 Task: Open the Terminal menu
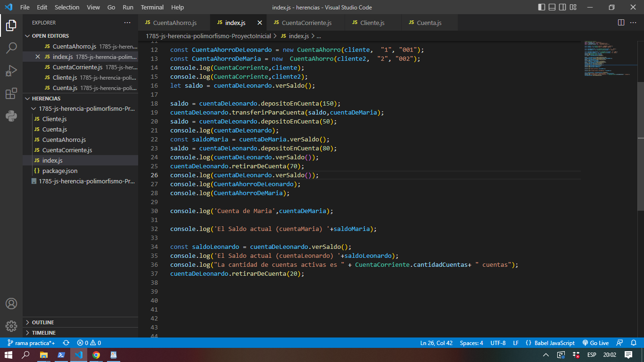tap(152, 7)
